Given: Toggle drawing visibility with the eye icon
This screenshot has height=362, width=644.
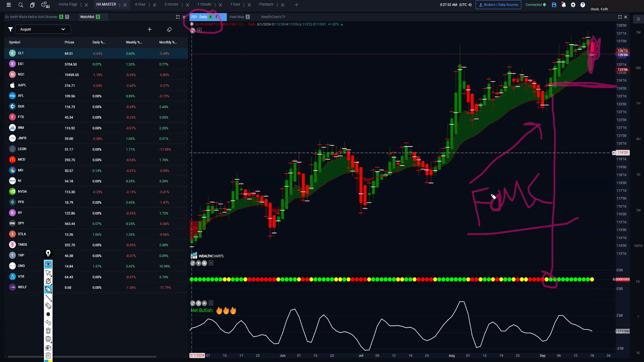Looking at the screenshot, I should point(48,264).
